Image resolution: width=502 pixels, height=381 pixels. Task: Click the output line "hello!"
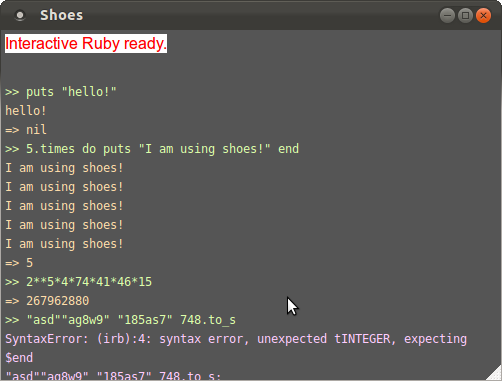(x=26, y=111)
